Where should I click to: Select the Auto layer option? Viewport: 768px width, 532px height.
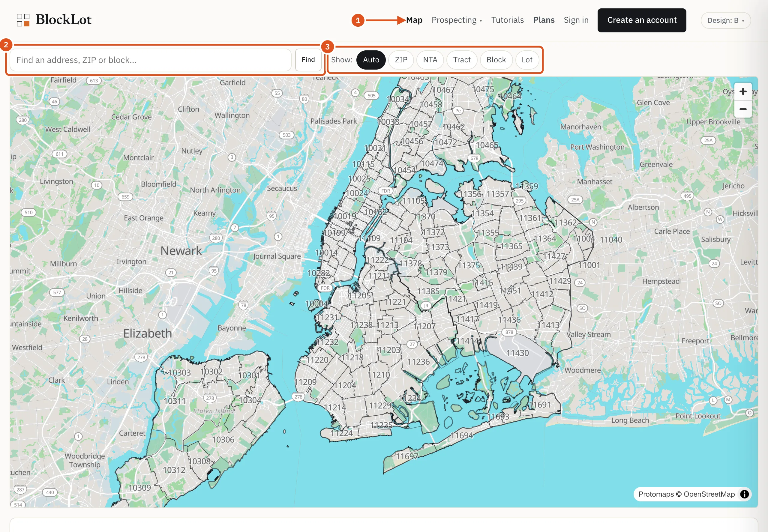(x=371, y=60)
